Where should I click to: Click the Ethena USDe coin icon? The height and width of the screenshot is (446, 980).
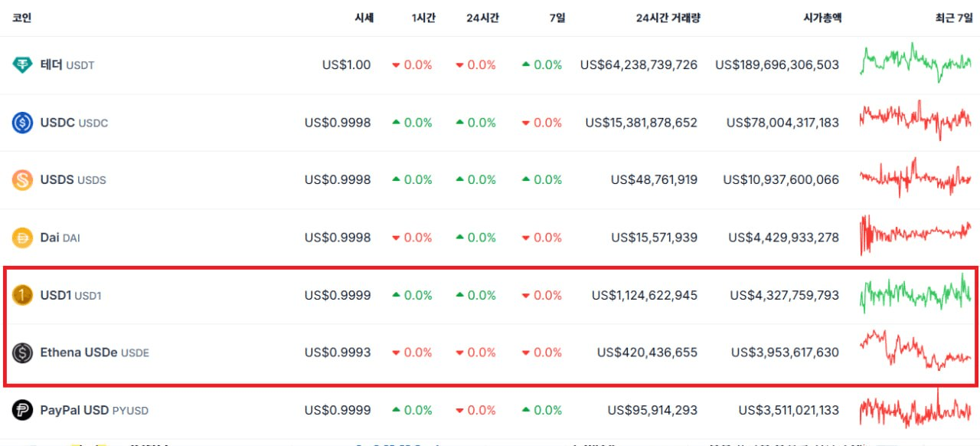22,353
